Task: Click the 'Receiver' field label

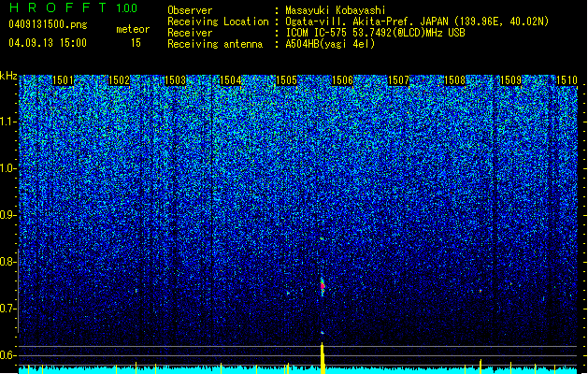Action: pos(190,33)
